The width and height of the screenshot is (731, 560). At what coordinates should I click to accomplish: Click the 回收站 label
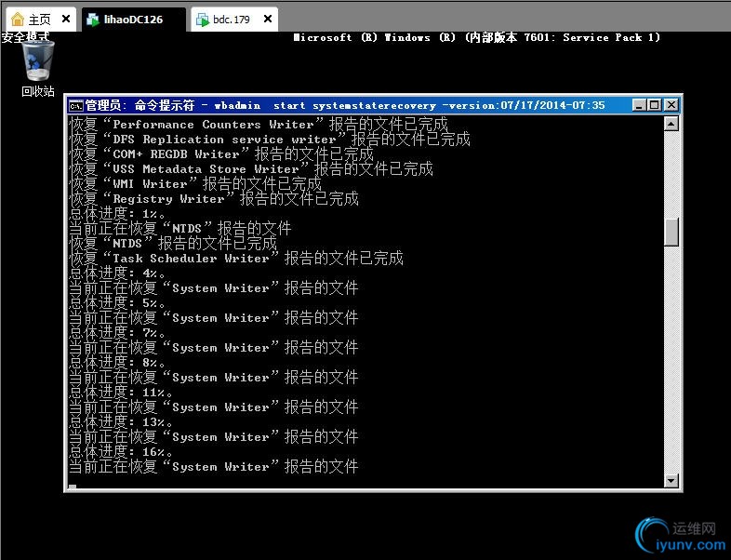[38, 91]
